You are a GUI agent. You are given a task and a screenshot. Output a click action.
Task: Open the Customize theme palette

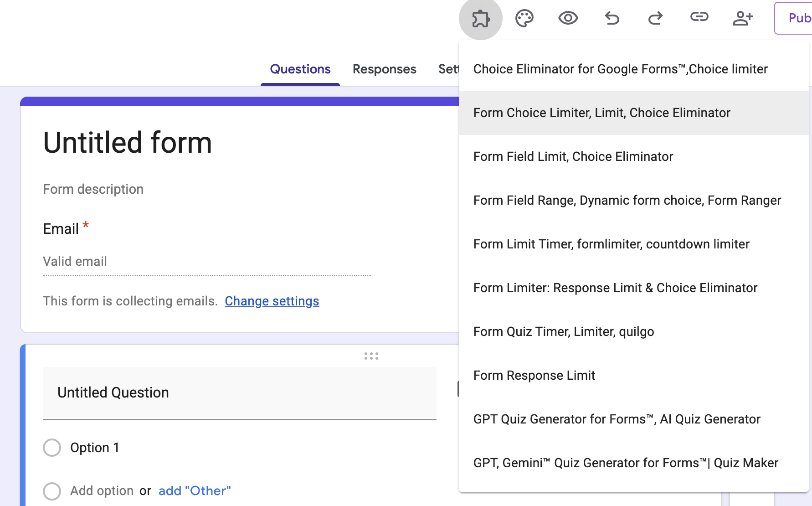tap(524, 18)
